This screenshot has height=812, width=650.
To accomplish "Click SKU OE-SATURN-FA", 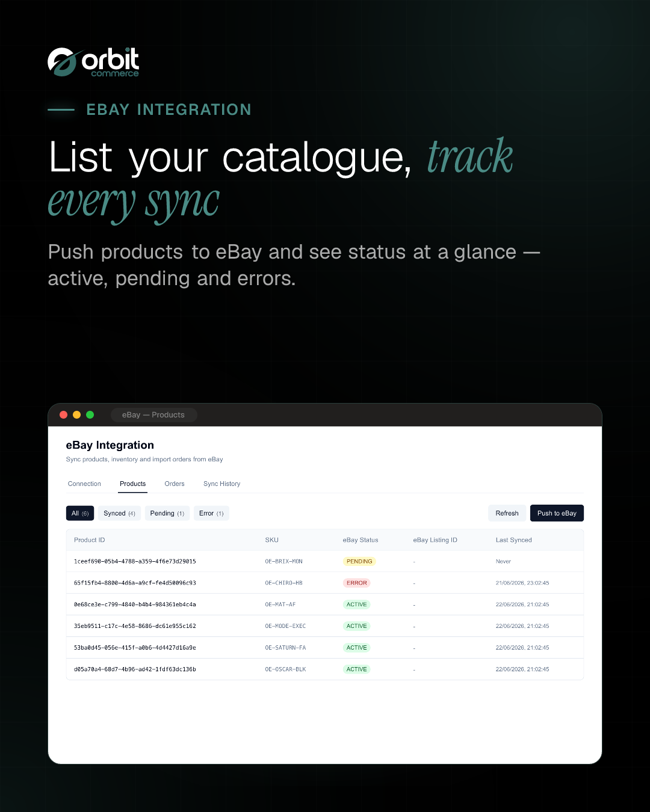I will click(285, 648).
